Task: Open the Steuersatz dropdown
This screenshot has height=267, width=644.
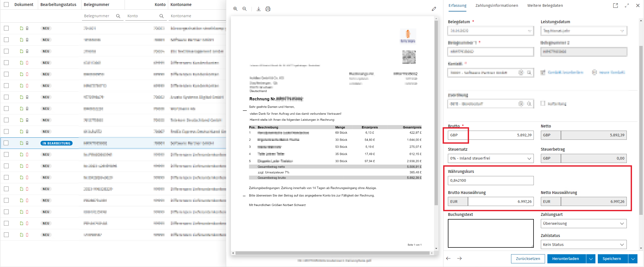Action: pos(491,158)
